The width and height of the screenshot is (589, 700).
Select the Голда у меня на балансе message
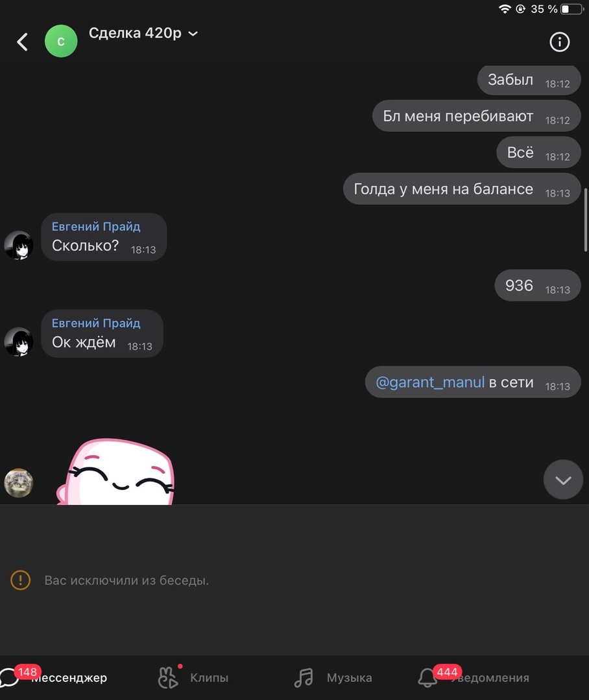point(462,189)
